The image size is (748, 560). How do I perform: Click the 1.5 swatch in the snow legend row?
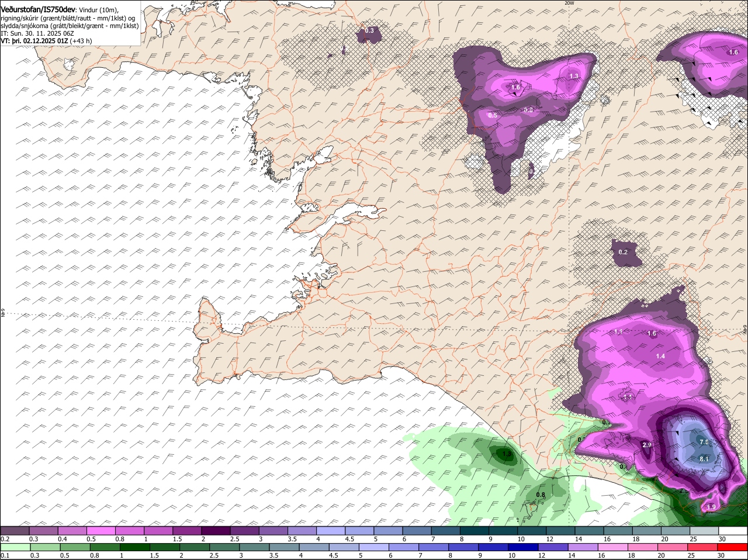187,531
